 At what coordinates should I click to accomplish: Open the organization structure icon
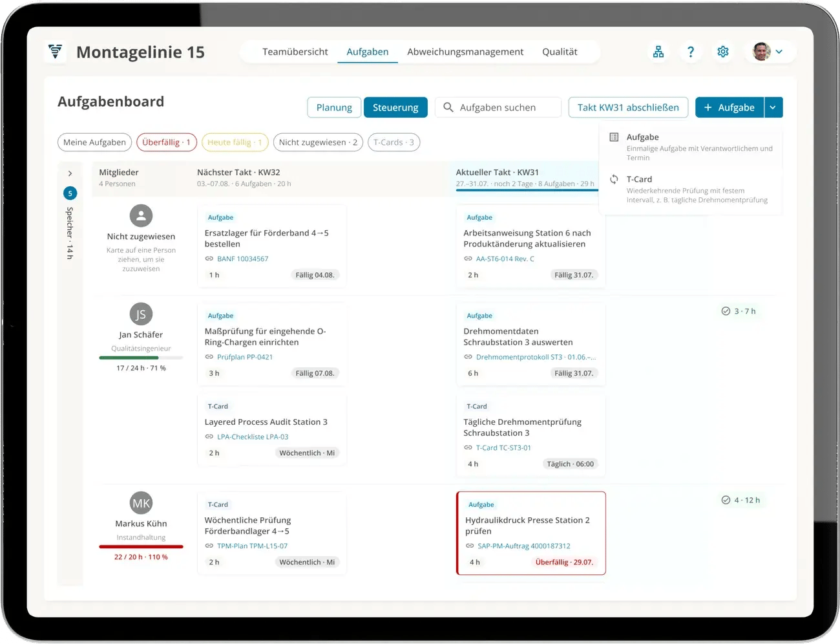[658, 52]
